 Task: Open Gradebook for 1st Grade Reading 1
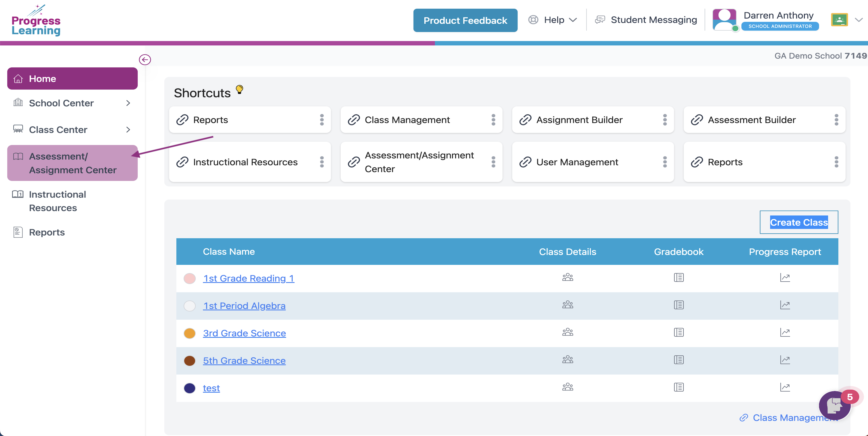679,277
